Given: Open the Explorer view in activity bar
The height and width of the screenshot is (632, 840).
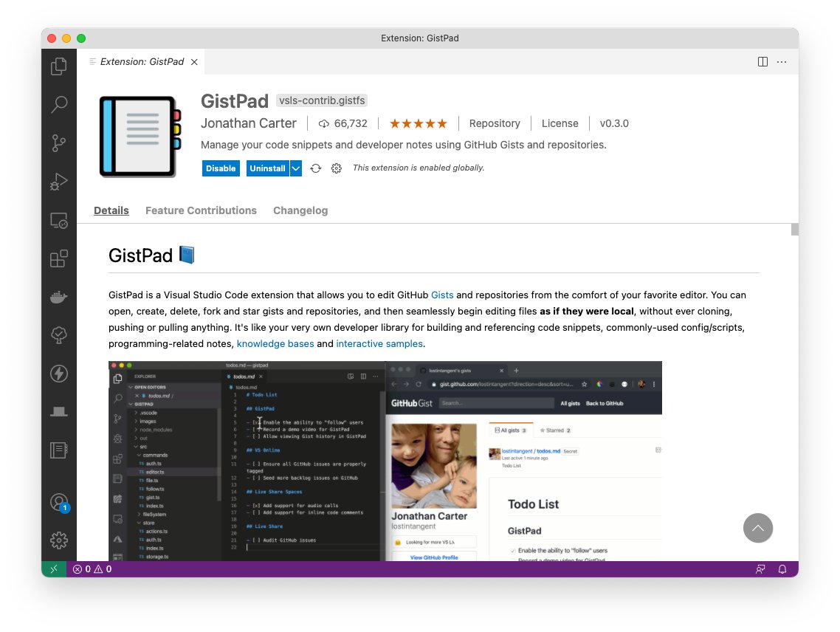Looking at the screenshot, I should tap(59, 66).
